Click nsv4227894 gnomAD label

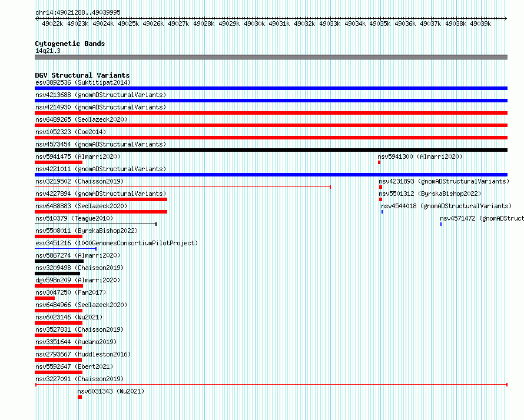pos(101,194)
